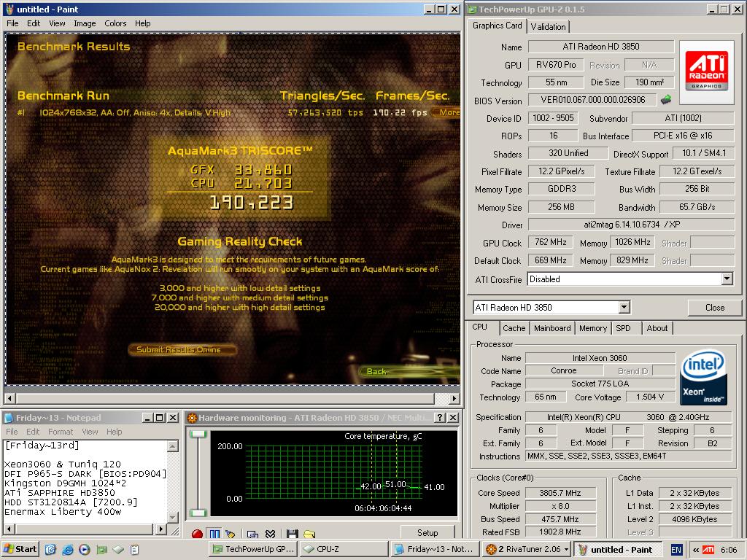Screen dimensions: 747x560
Task: Launch Internet Explorer from quick launch
Action: coord(68,549)
